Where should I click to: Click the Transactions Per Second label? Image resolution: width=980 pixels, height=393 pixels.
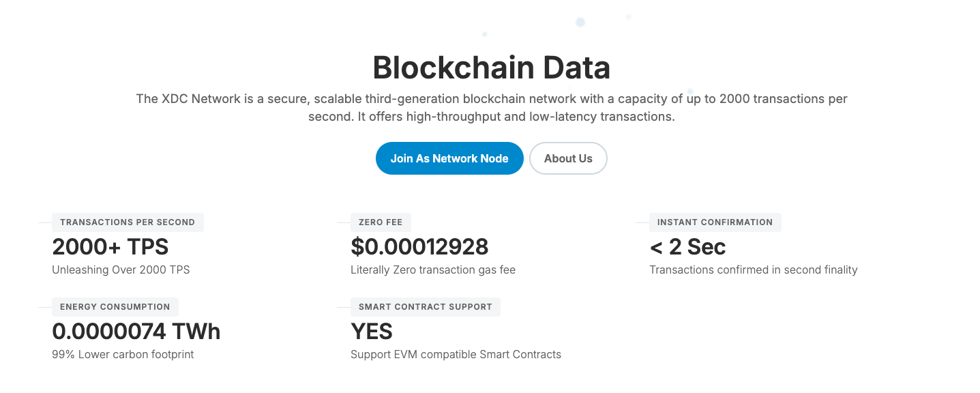click(128, 222)
